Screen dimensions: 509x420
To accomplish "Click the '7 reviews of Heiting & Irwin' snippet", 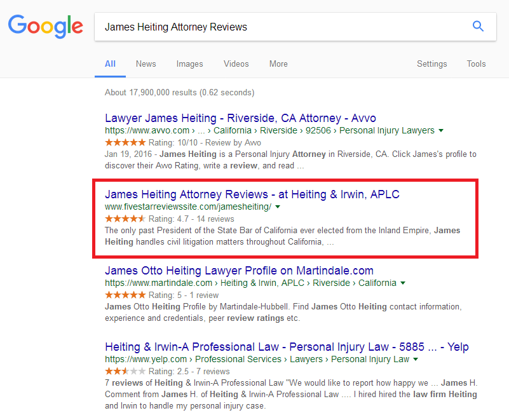I will 291,394.
